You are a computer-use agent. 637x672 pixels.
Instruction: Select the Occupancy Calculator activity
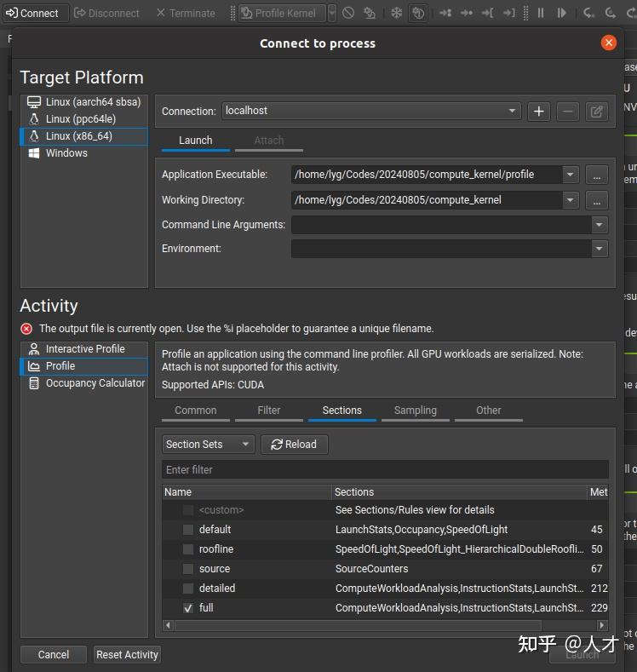point(95,383)
